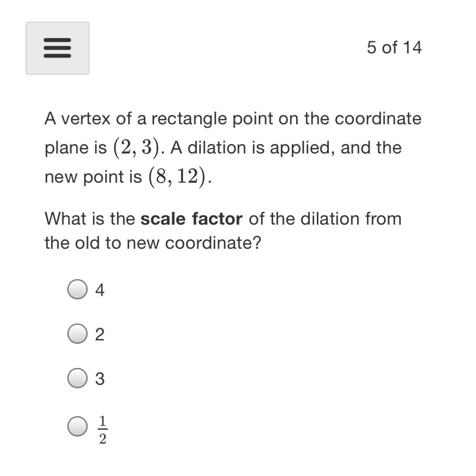Screen dimensions: 476x476
Task: Click the answer label "4"
Action: click(100, 290)
